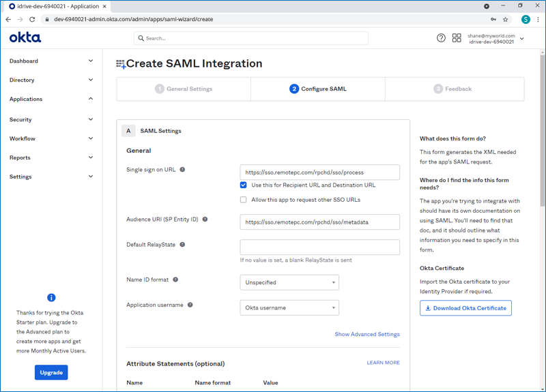Viewport: 546px width, 392px height.
Task: Click Application username help icon
Action: [x=190, y=305]
